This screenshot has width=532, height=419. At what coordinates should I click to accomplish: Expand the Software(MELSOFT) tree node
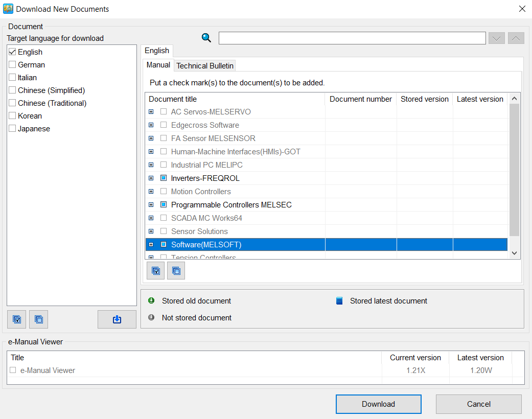pos(151,244)
